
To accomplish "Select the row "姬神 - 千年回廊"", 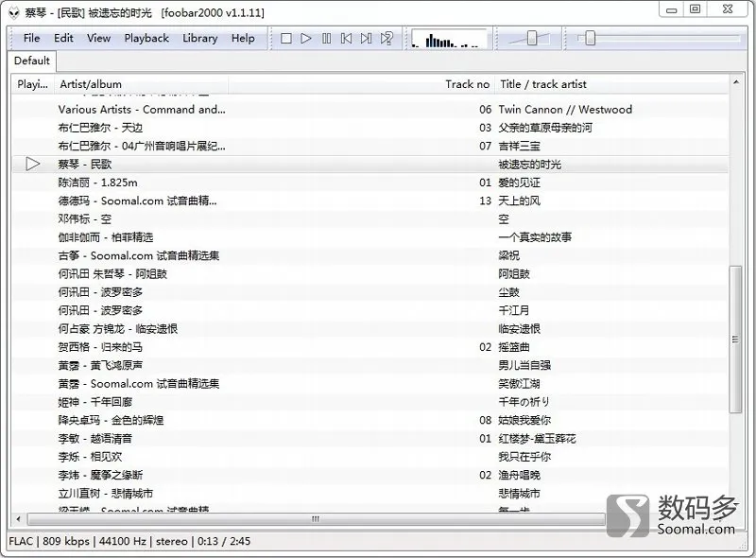I will click(x=370, y=402).
